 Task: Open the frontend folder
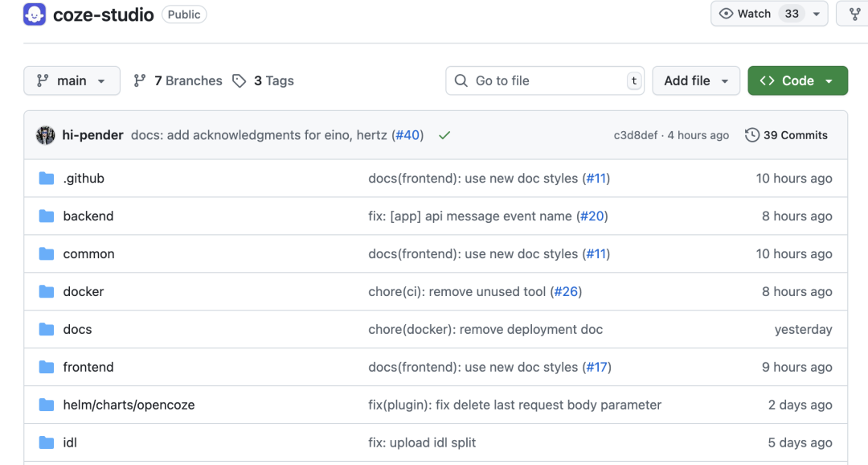click(88, 367)
